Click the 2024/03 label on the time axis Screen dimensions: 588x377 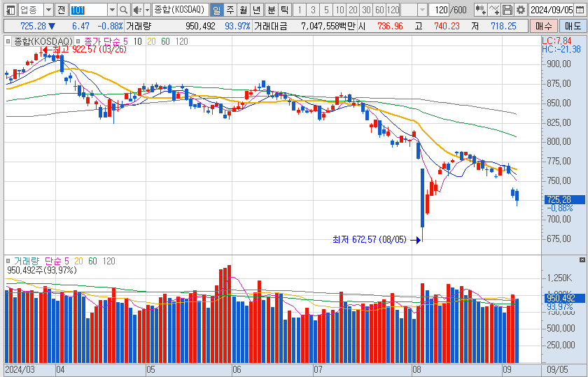pos(20,369)
